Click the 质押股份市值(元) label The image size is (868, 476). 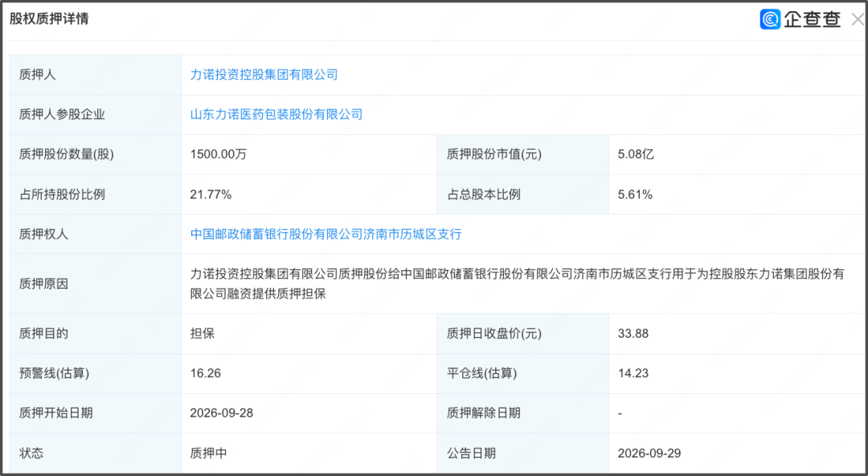point(494,154)
